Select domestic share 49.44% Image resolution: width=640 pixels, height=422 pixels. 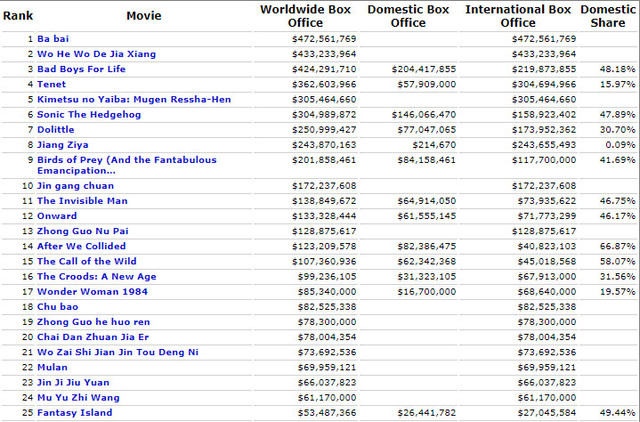coord(618,412)
